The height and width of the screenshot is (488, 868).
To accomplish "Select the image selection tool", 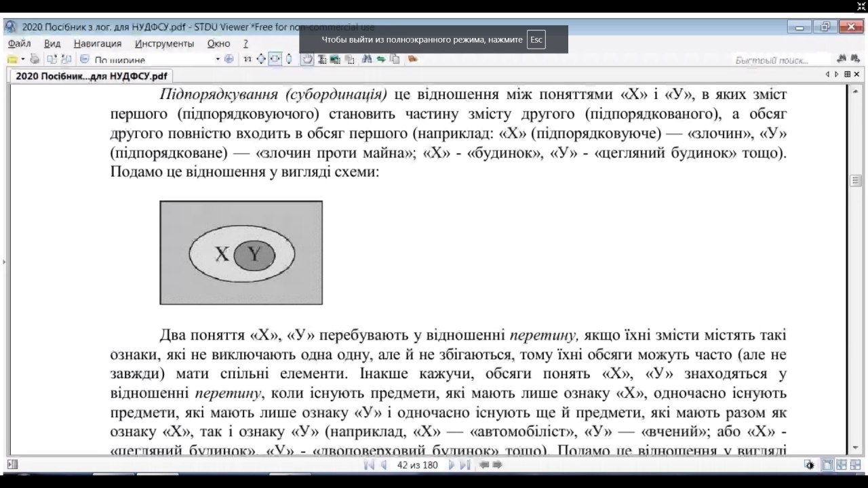I will tap(335, 59).
